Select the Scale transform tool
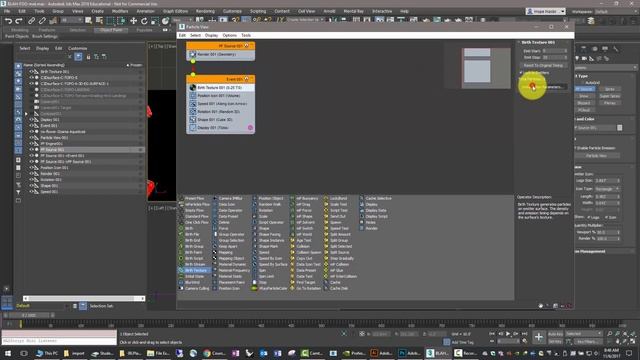Screen dimensions: 640x360 [154, 21]
